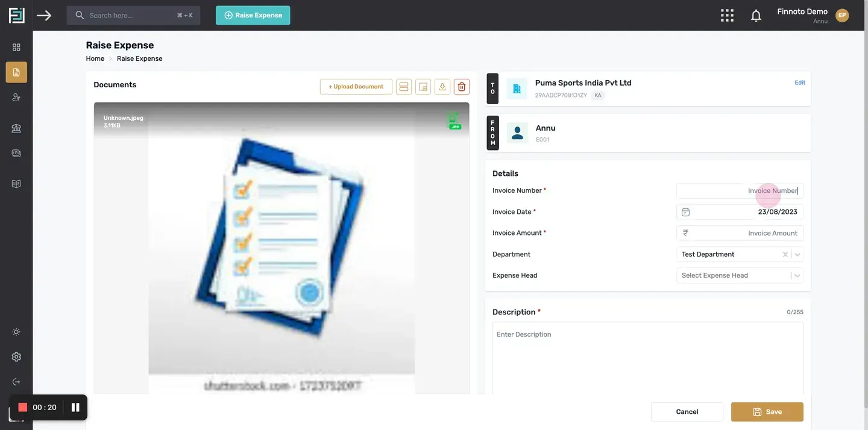Expand the Department dropdown arrow
The image size is (868, 430).
pyautogui.click(x=797, y=255)
